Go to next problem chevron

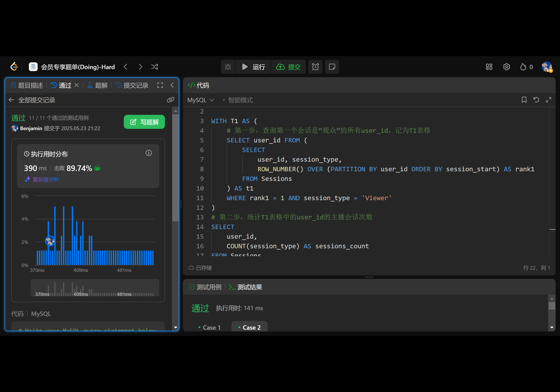[140, 67]
